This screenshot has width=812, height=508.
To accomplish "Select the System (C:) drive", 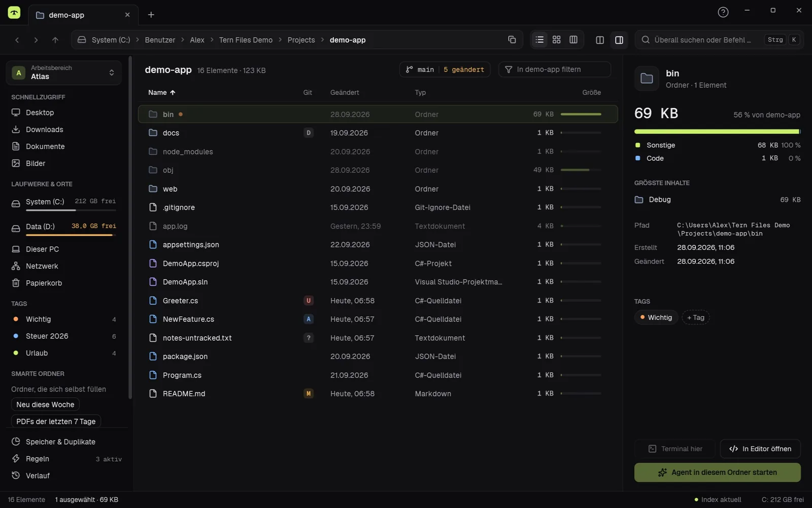I will (x=64, y=203).
